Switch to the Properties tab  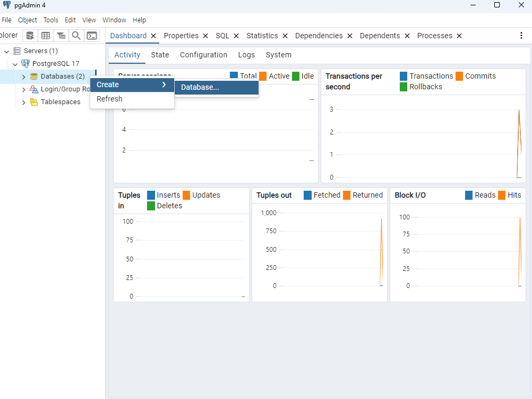click(x=181, y=36)
